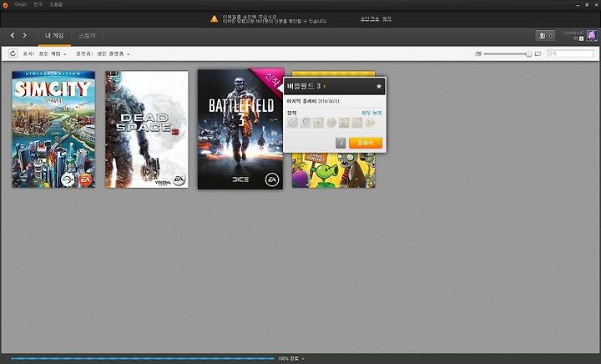601x364 pixels.
Task: Expand the download status arrow at bottom
Action: tap(303, 359)
